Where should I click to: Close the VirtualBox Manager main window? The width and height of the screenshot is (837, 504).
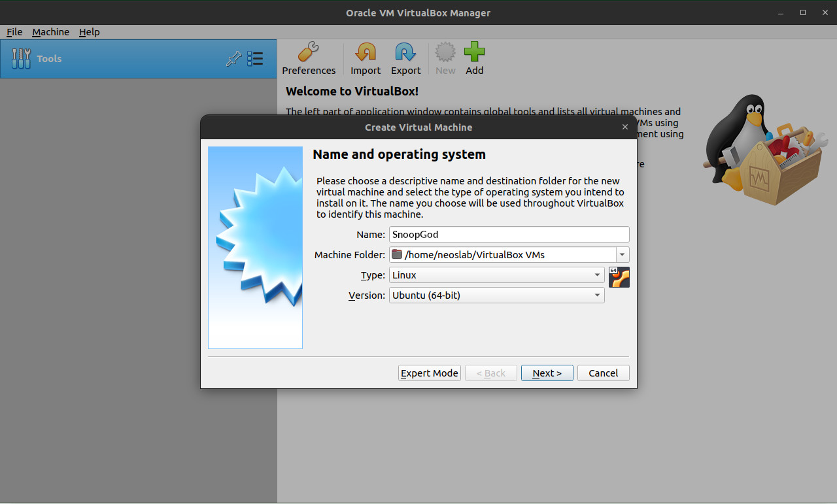coord(824,12)
